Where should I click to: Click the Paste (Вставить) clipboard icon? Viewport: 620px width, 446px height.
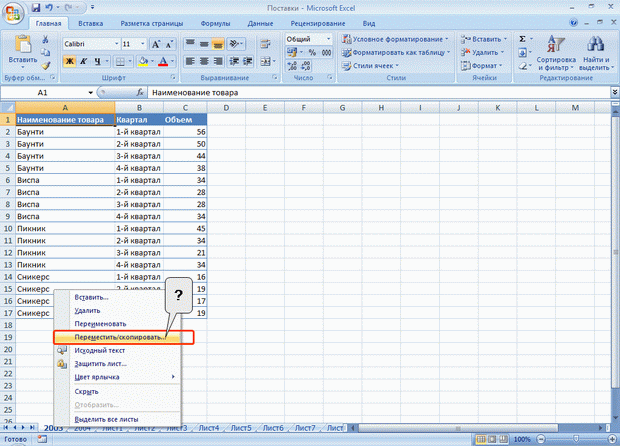23,44
